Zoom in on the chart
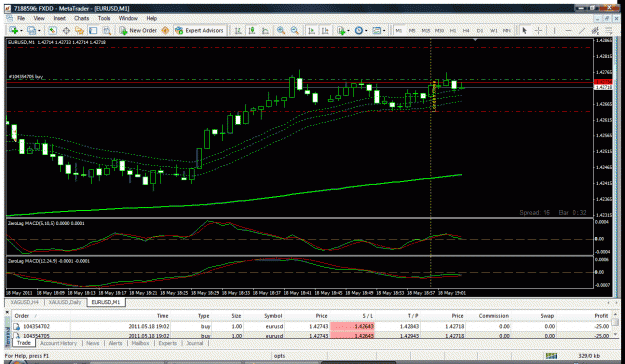Screen dimensions: 625x364 click(x=281, y=30)
